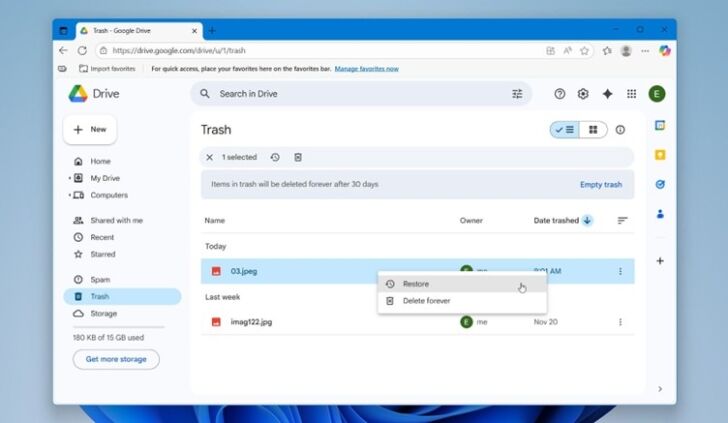Open the Help question mark icon
728x423 pixels.
coord(559,94)
